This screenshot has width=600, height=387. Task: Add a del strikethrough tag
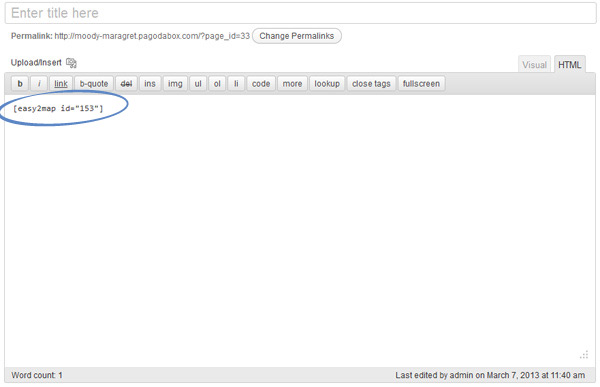(x=126, y=83)
